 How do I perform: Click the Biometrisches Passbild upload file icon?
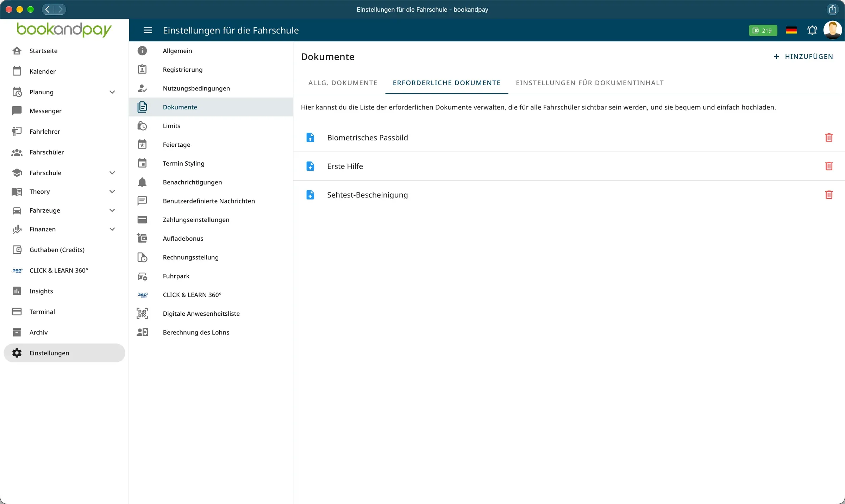click(310, 138)
